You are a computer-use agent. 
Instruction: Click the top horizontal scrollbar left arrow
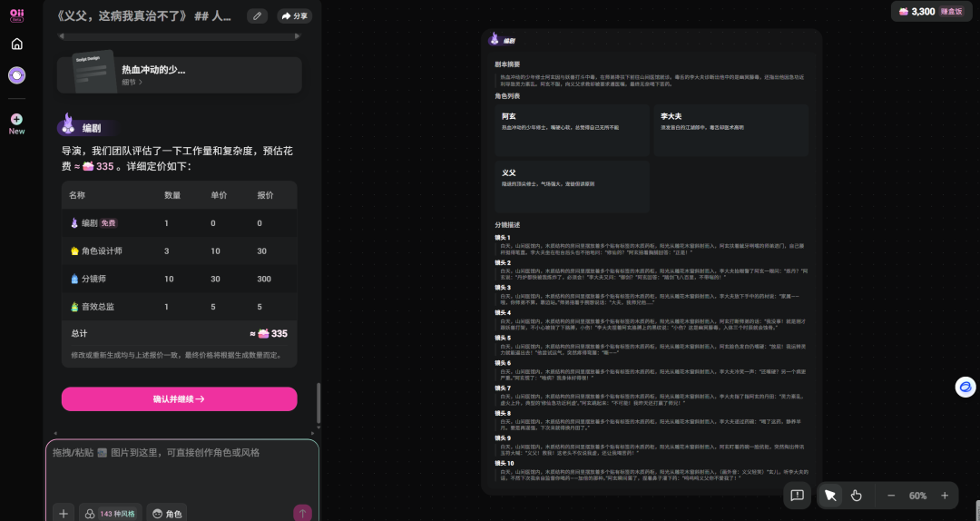[x=62, y=36]
